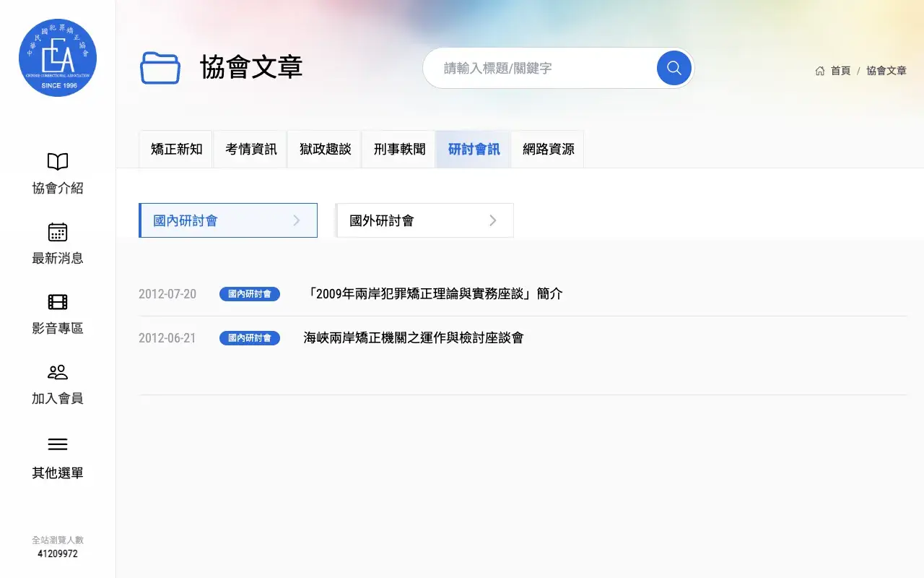Screen dimensions: 924x578
Task: Click the folder icon beside 協會文章 title
Action: (160, 68)
